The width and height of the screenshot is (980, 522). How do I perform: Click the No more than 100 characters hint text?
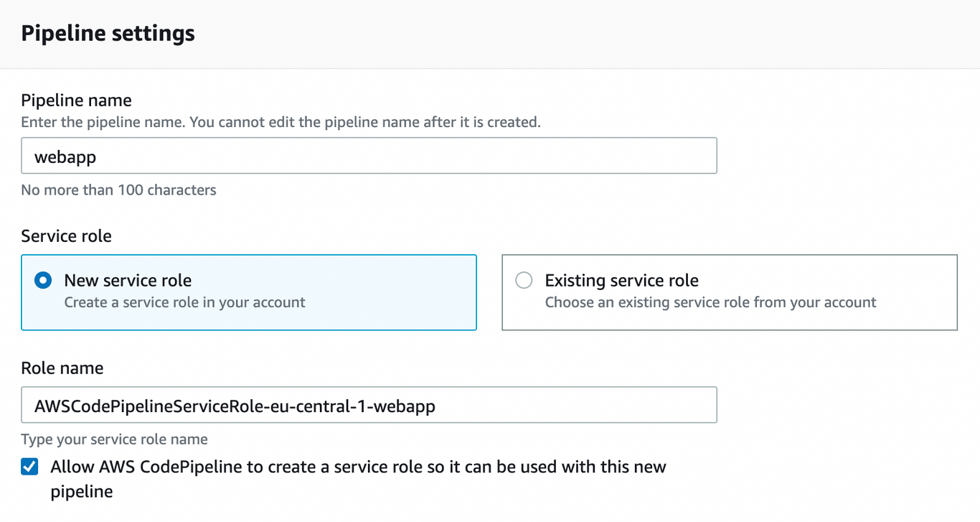[119, 190]
